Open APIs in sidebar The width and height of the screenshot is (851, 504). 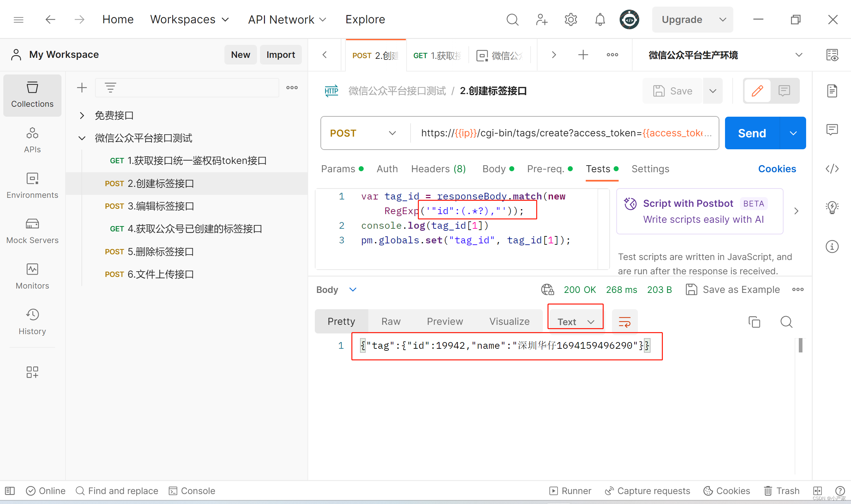[32, 140]
